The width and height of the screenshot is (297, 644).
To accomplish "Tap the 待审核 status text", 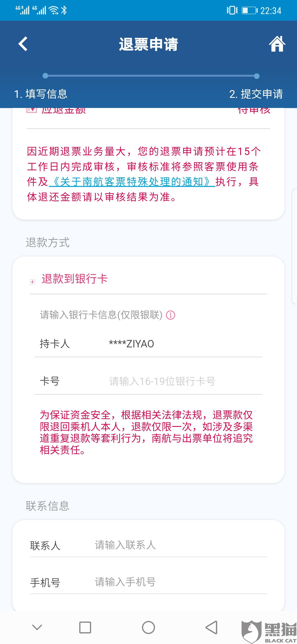I will click(254, 110).
